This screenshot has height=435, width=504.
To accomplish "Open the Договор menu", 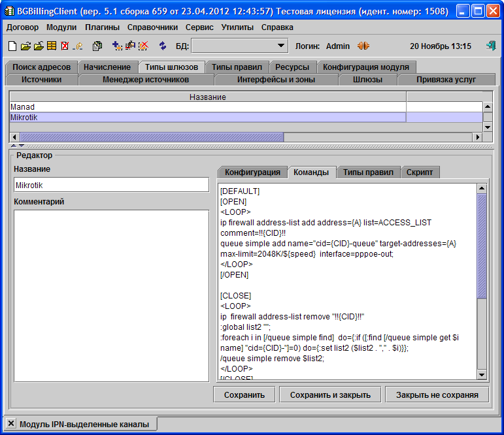I will (22, 27).
